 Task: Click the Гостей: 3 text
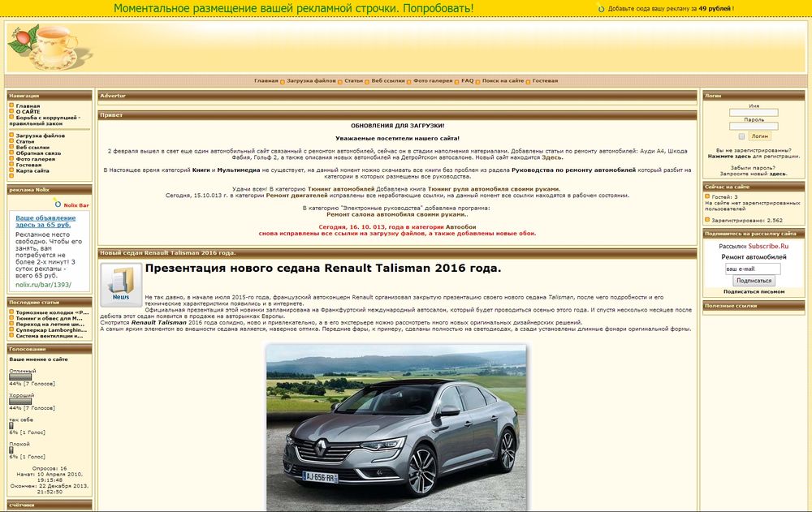coord(724,197)
